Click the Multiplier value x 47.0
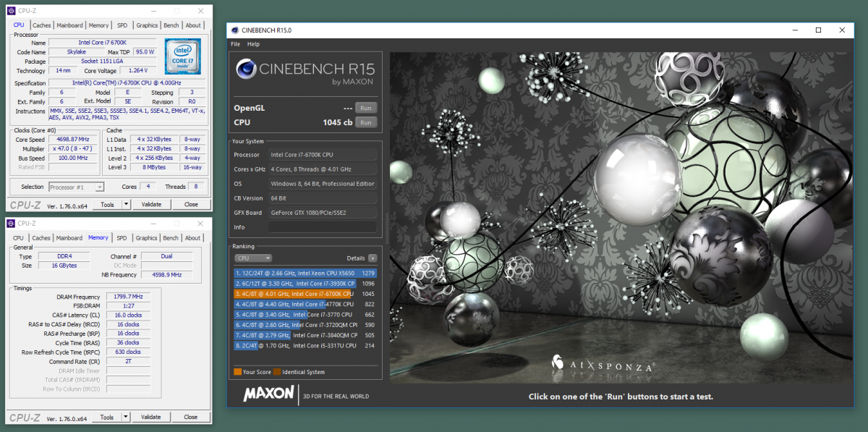The width and height of the screenshot is (868, 432). pyautogui.click(x=73, y=148)
